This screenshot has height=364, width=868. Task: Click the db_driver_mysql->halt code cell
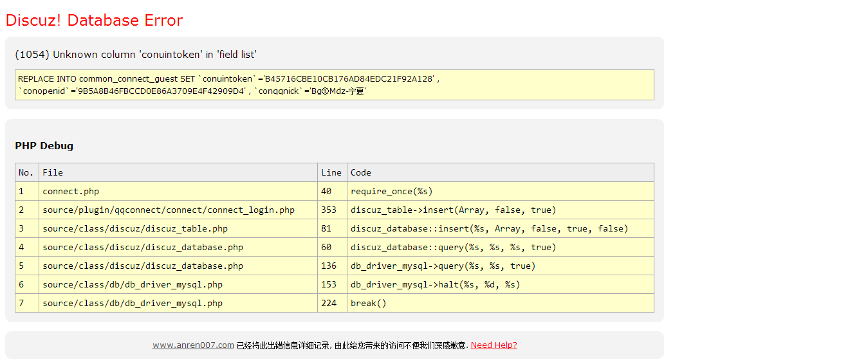[435, 284]
